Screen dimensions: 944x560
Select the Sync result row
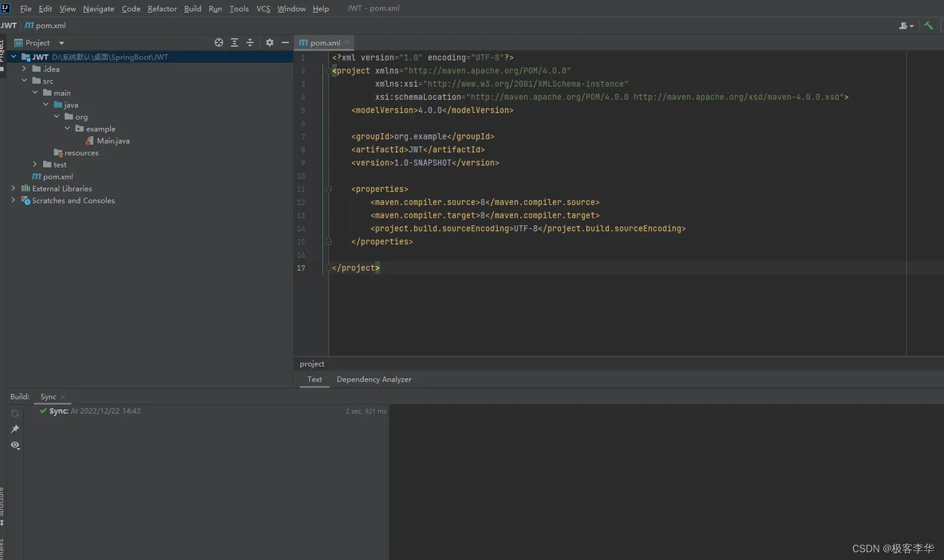(x=206, y=411)
